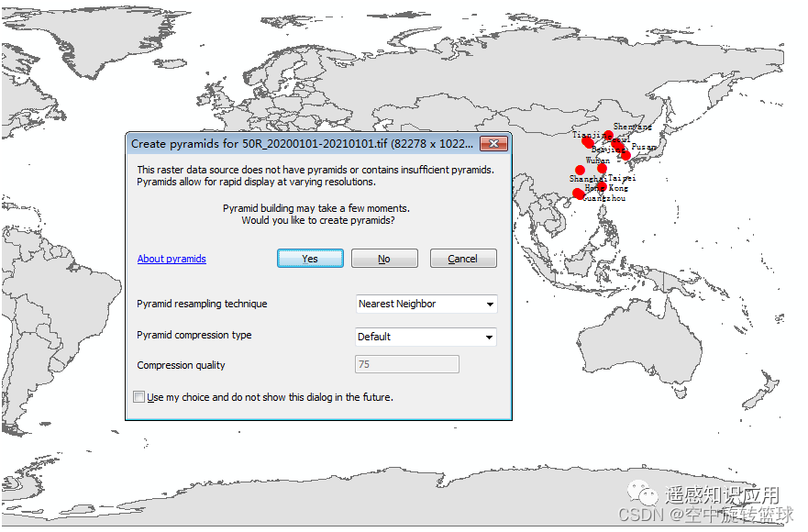Screen dimensions: 808x532
Task: Select the red marker beneath the Pusan label
Action: [625, 155]
